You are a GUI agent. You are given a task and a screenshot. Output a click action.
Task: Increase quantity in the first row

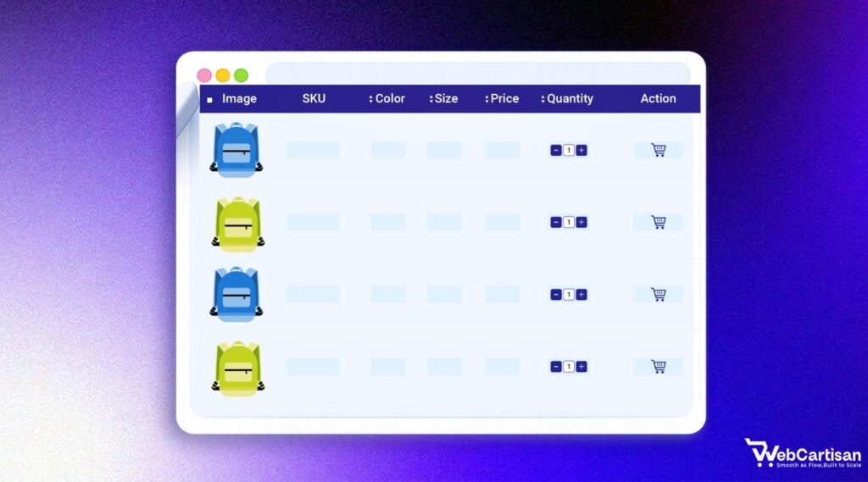pos(581,150)
